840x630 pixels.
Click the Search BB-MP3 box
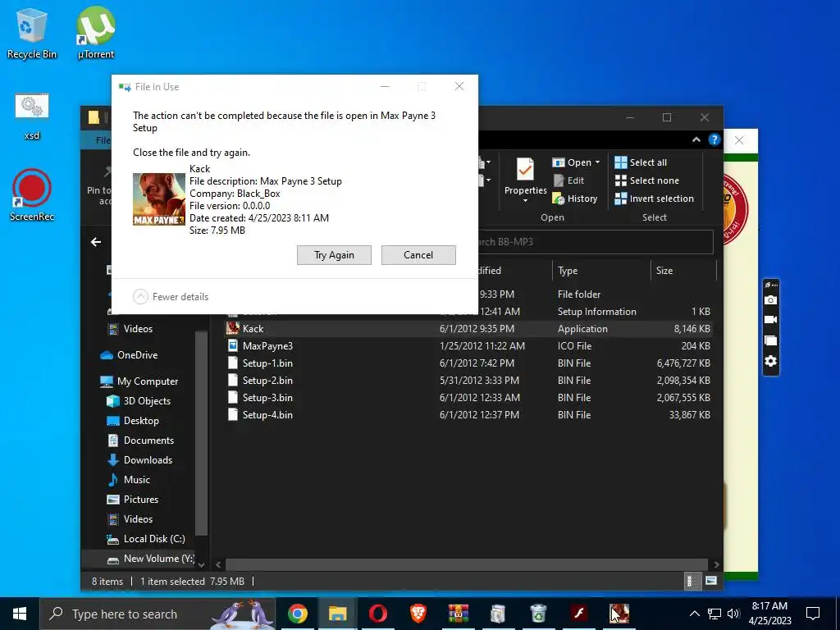pos(595,242)
